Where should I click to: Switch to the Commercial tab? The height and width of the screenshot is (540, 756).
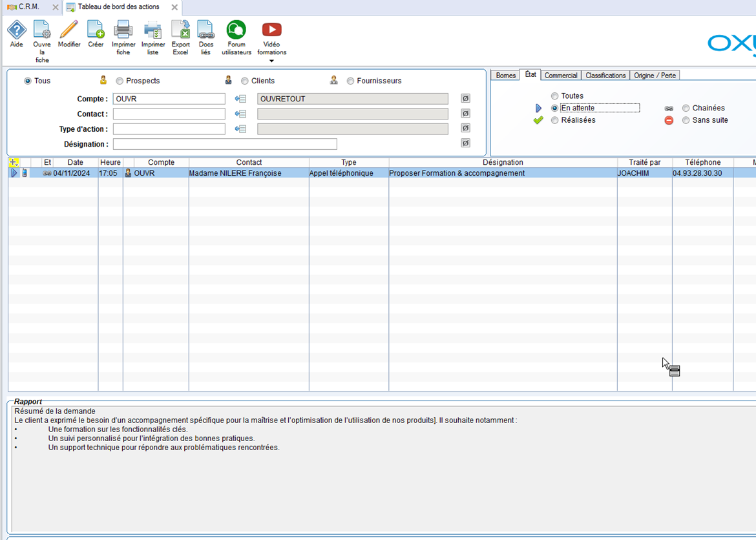point(560,76)
